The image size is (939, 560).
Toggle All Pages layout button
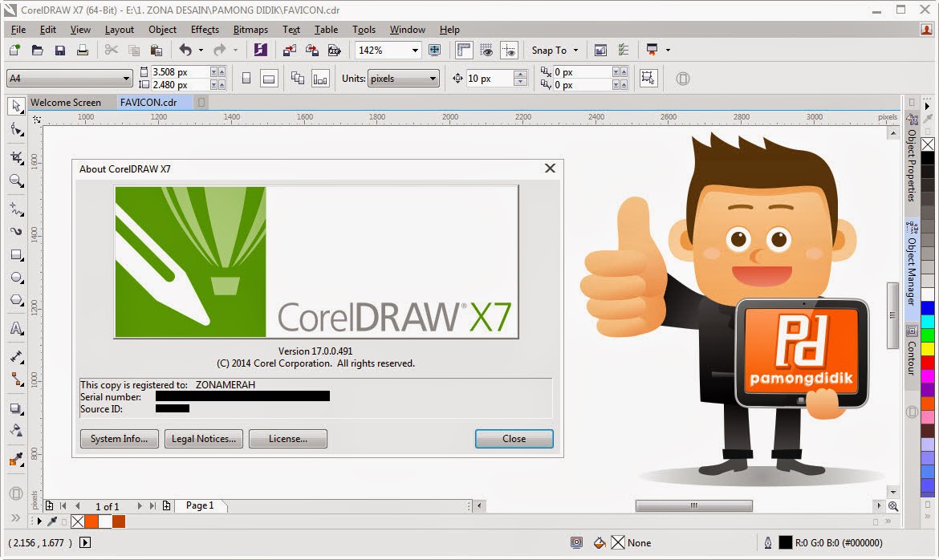(x=298, y=79)
